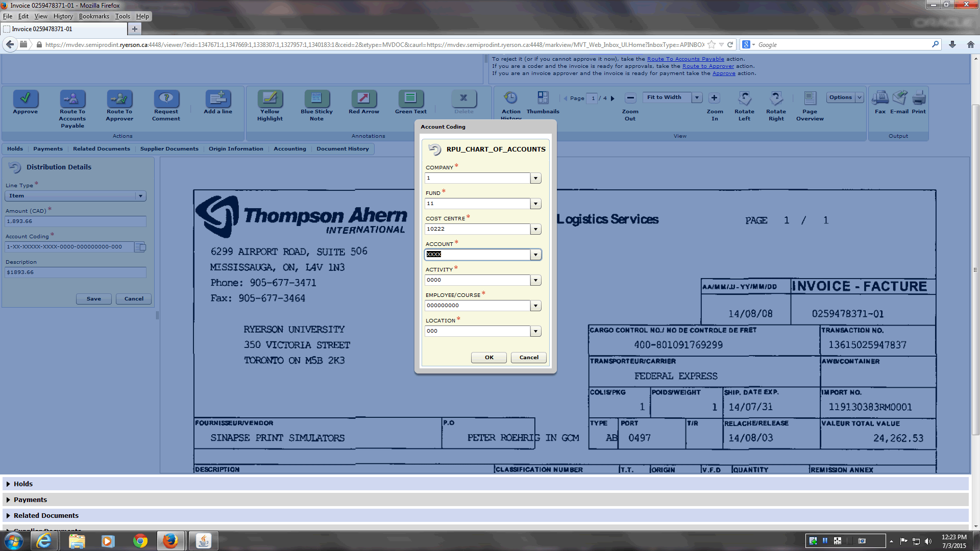980x551 pixels.
Task: Click the Rotate Left icon
Action: [x=744, y=98]
